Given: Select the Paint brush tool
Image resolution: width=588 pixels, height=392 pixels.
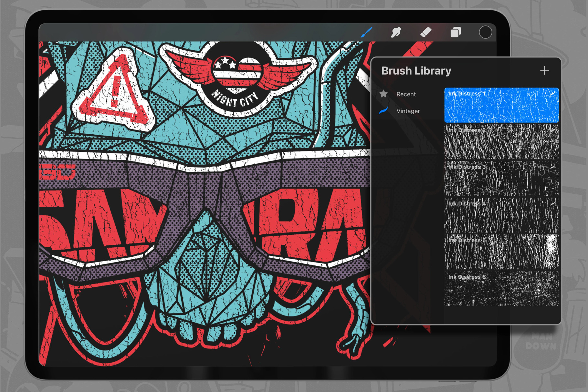Looking at the screenshot, I should pyautogui.click(x=367, y=32).
